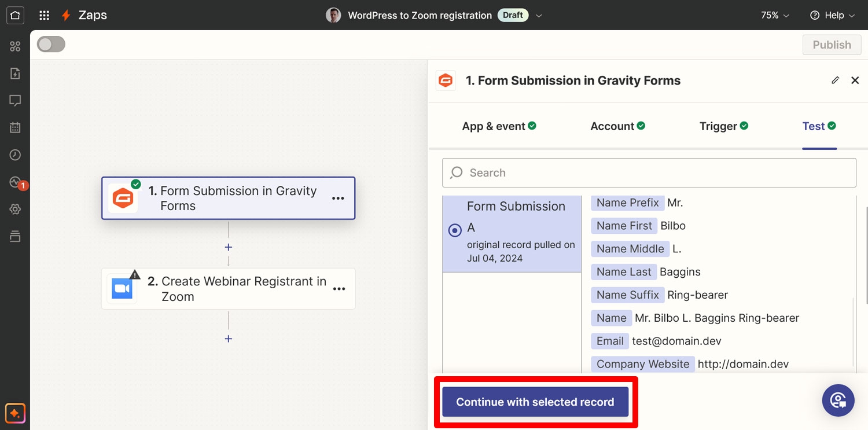Image resolution: width=868 pixels, height=430 pixels.
Task: Open the activity icon with 1 badge
Action: coord(17,183)
